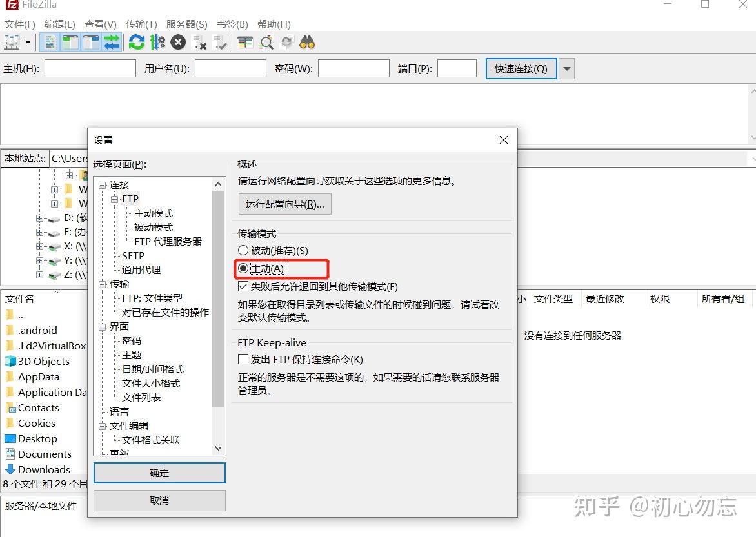Click 取消 button in settings dialog
This screenshot has width=756, height=537.
pyautogui.click(x=159, y=501)
